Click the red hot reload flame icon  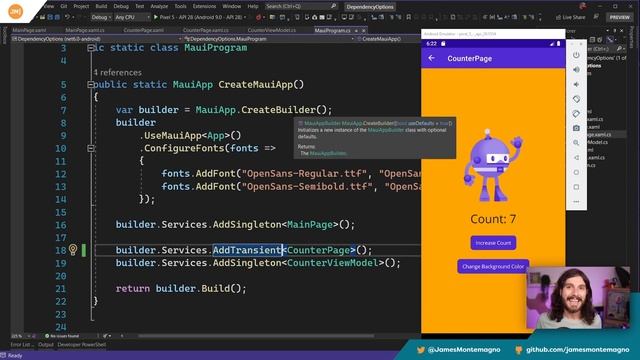click(x=258, y=17)
